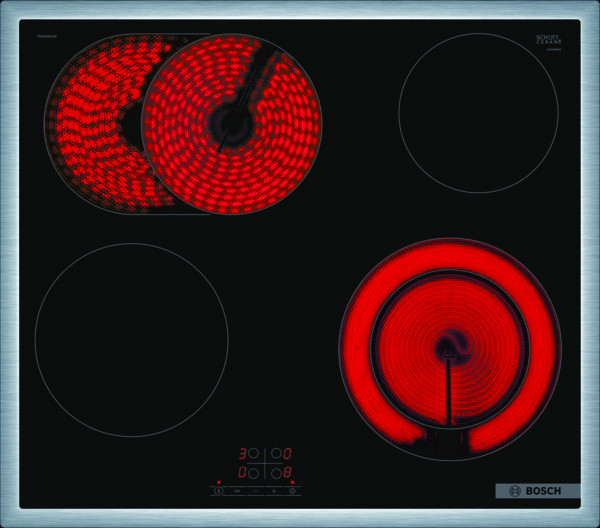Click the glowing front-right dual-ring cooking zone
600x528 pixels.
(450, 348)
